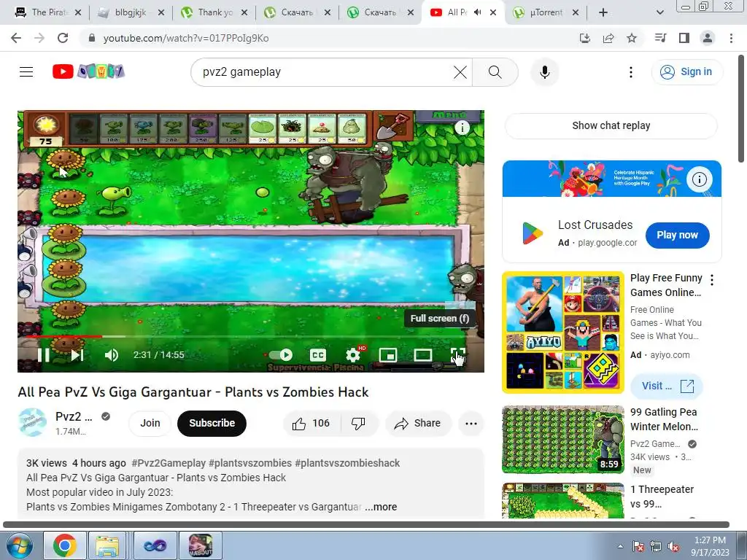Viewport: 747px width, 560px height.
Task: Toggle the browser side panel
Action: (684, 38)
